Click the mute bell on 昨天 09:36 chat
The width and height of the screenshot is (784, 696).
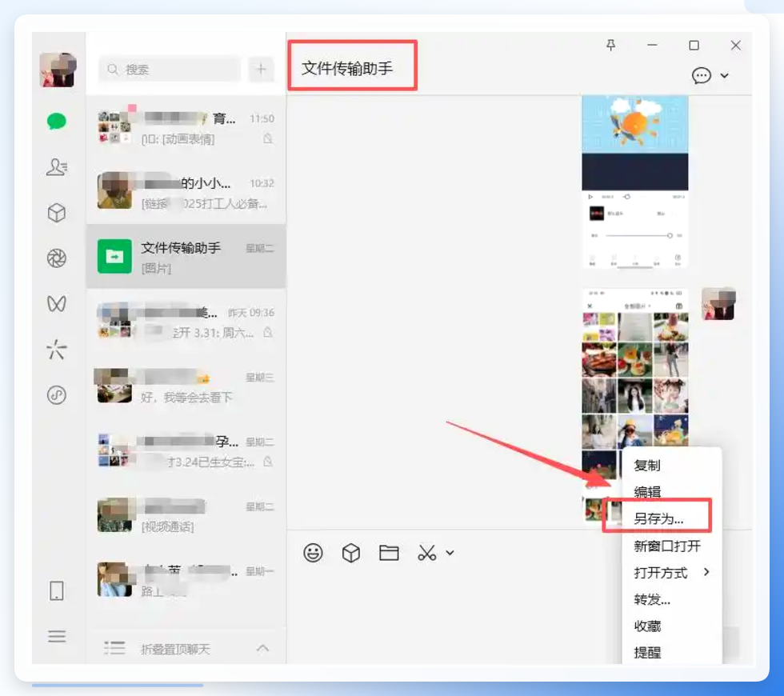click(268, 332)
